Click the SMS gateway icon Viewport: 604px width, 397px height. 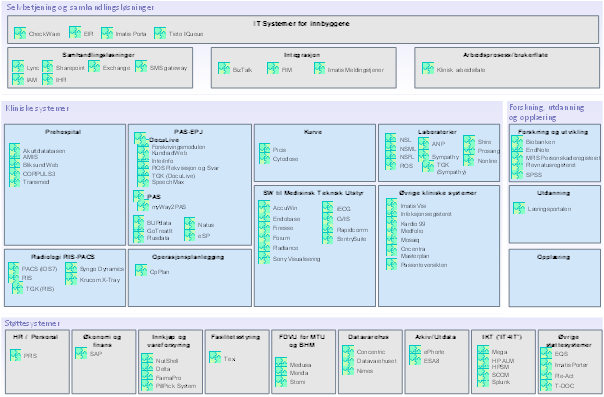pyautogui.click(x=141, y=66)
